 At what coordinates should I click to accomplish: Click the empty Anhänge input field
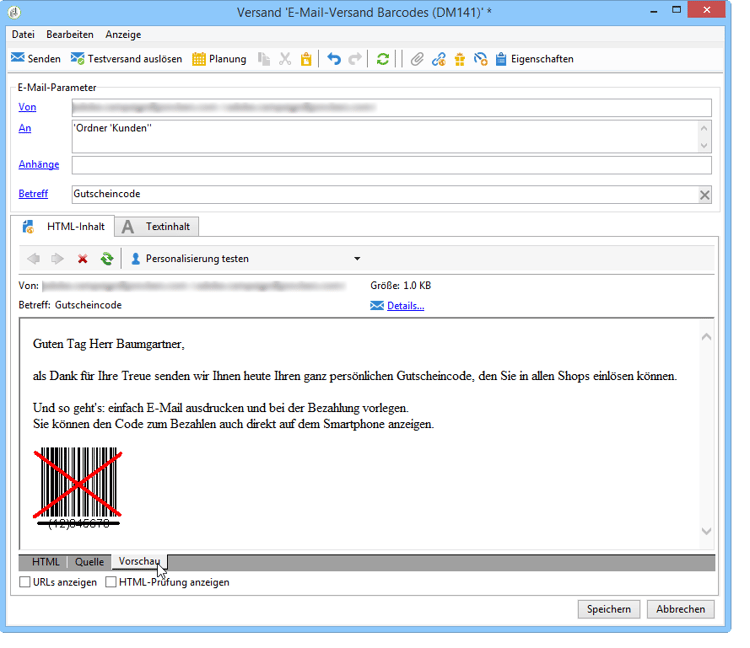[391, 165]
